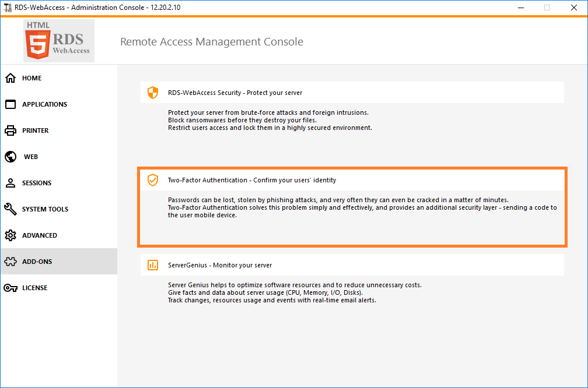Viewport: 588px width, 388px height.
Task: Click the Web globe icon
Action: coord(10,157)
